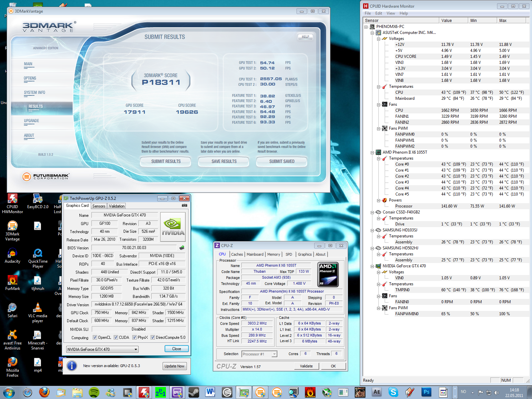The image size is (532, 399).
Task: Open the Audacity desktop shortcut
Action: coord(12,256)
